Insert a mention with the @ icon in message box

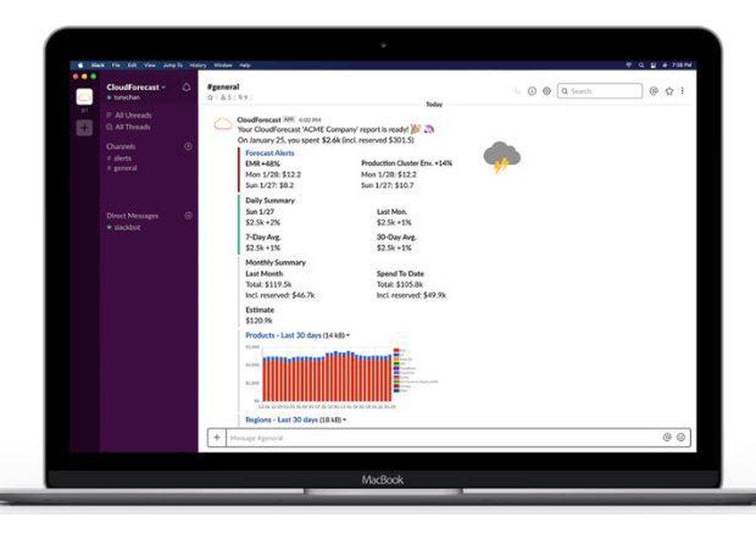coord(667,437)
